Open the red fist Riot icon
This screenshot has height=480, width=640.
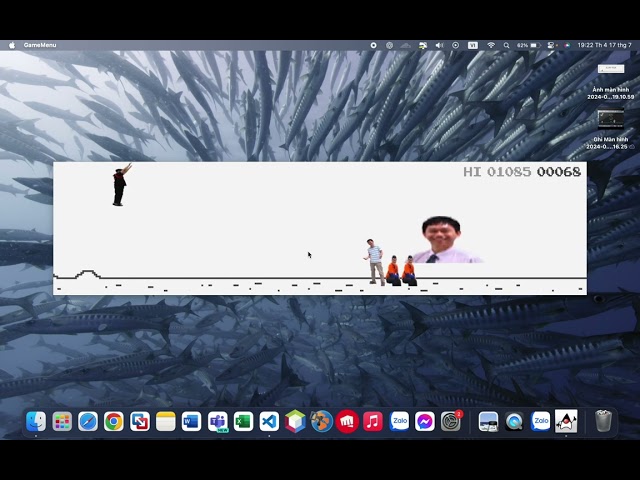click(347, 422)
